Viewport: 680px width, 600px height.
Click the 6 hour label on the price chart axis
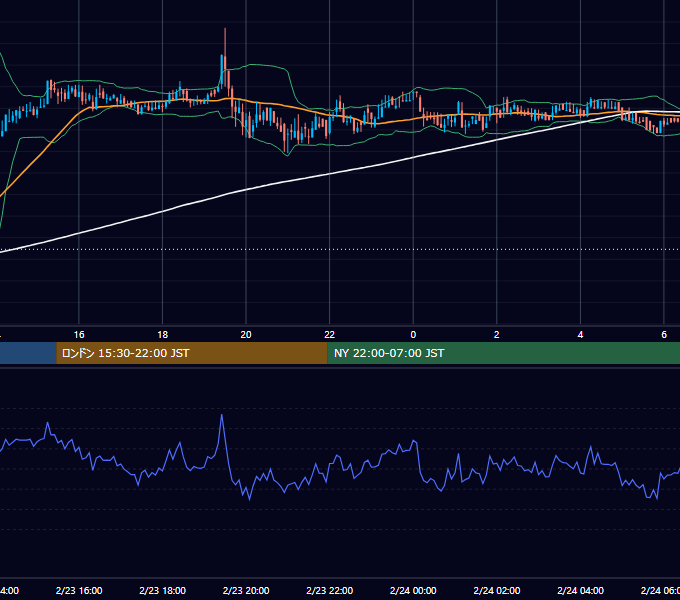(x=664, y=335)
